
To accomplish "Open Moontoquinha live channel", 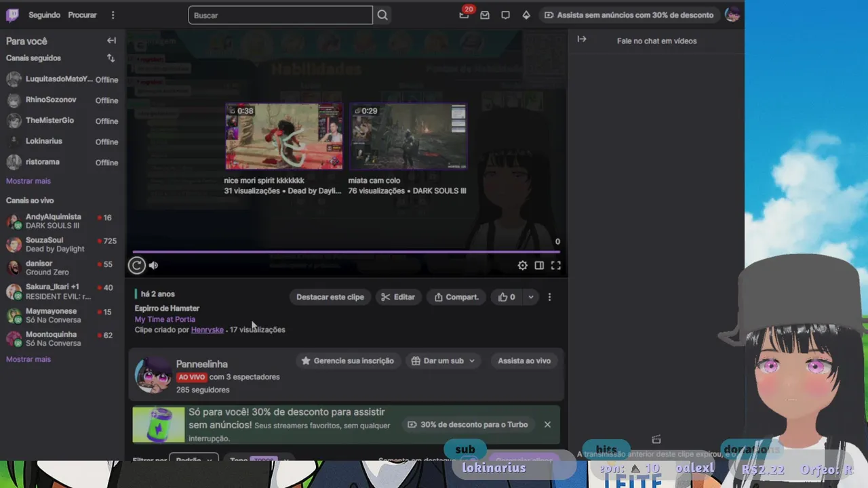I will tap(62, 338).
